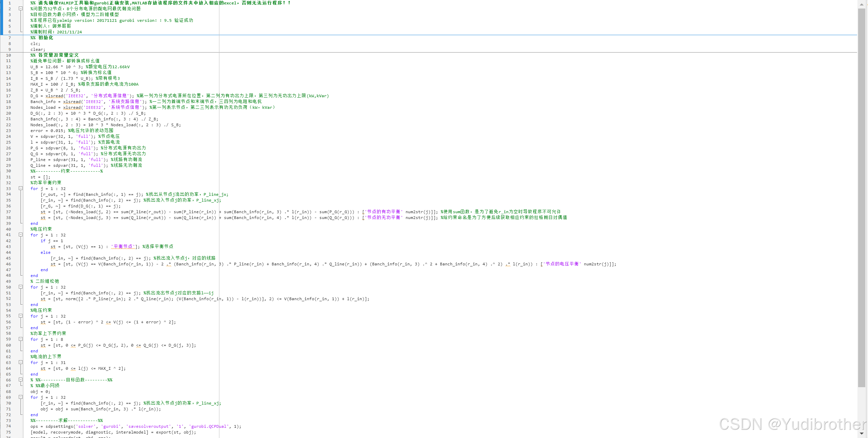The width and height of the screenshot is (868, 438).
Task: Fold the comment block at line 66
Action: tap(20, 380)
